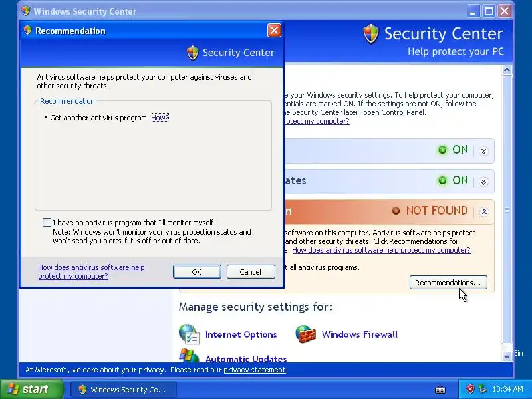This screenshot has width=532, height=399.
Task: Open the 'How?' link for antivirus
Action: (160, 118)
